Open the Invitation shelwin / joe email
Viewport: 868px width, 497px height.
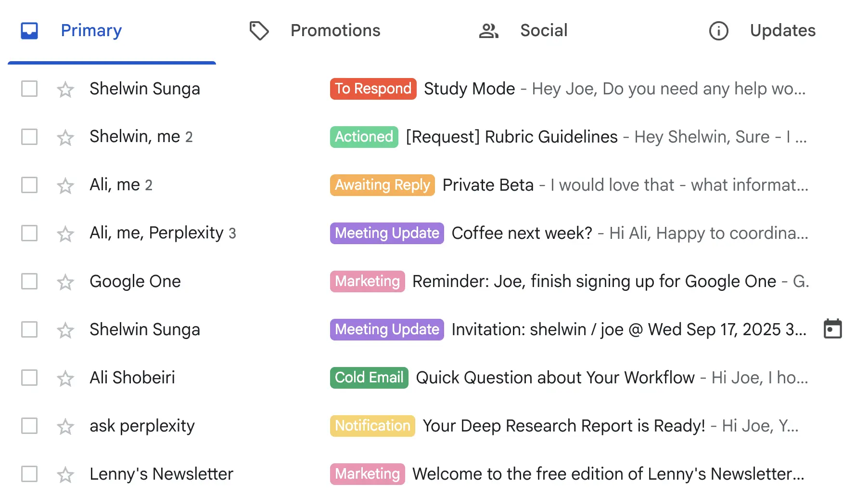point(625,329)
